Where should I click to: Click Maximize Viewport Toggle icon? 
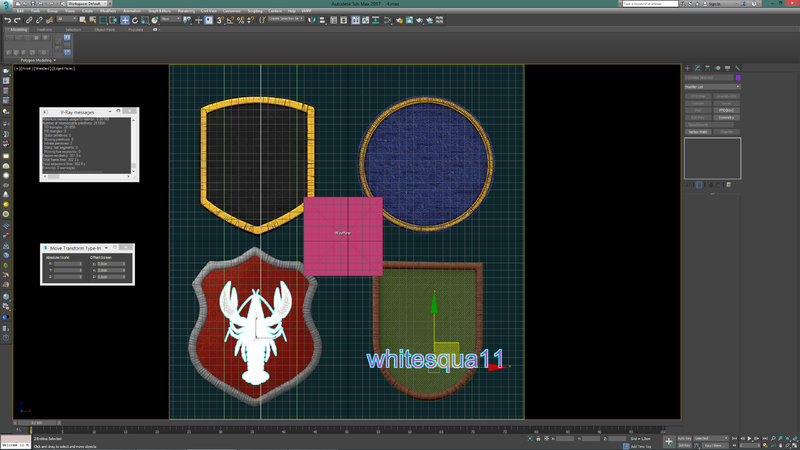coord(795,445)
